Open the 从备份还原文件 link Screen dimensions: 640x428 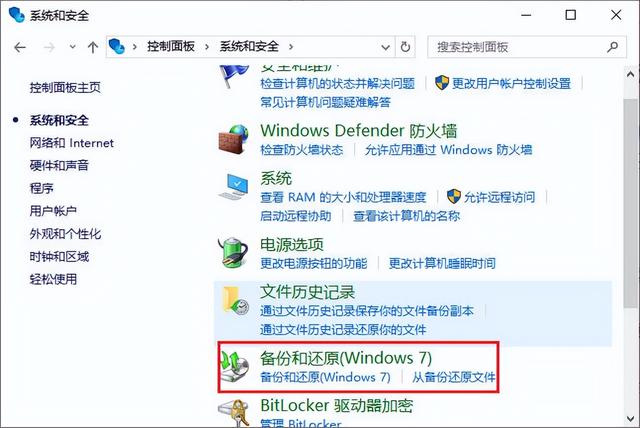[x=453, y=377]
